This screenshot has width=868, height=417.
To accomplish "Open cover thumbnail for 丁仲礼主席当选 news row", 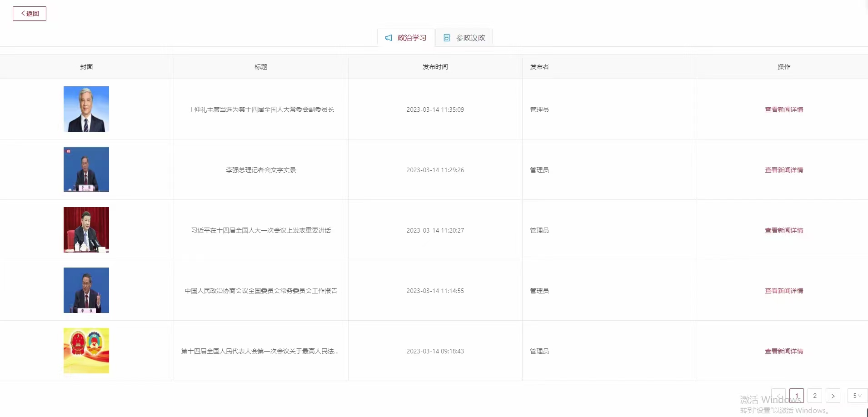I will (86, 109).
